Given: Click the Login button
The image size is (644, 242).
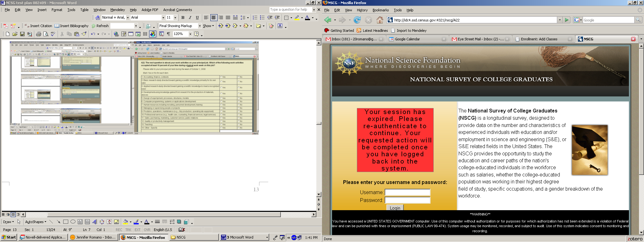Looking at the screenshot, I should [395, 208].
